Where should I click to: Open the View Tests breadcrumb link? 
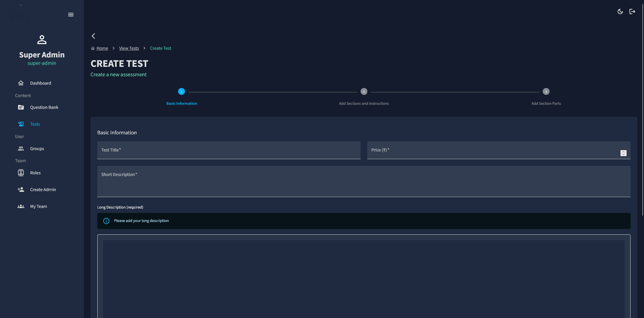[129, 48]
